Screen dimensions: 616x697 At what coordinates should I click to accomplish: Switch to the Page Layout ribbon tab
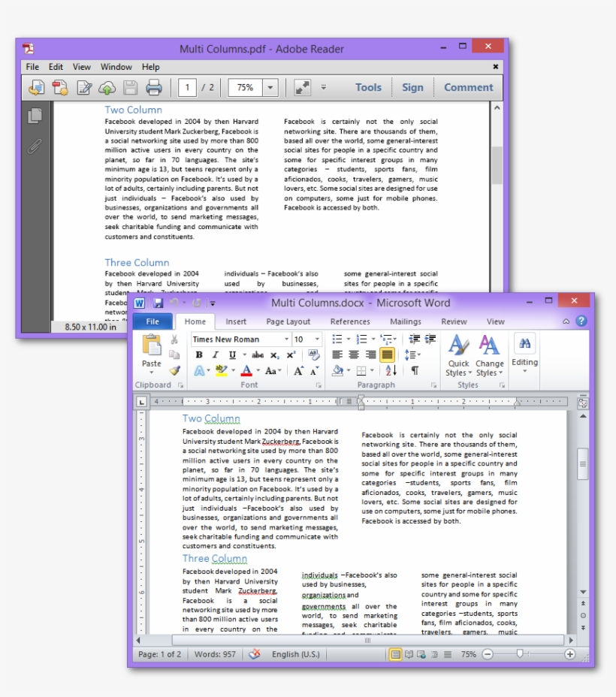click(288, 321)
